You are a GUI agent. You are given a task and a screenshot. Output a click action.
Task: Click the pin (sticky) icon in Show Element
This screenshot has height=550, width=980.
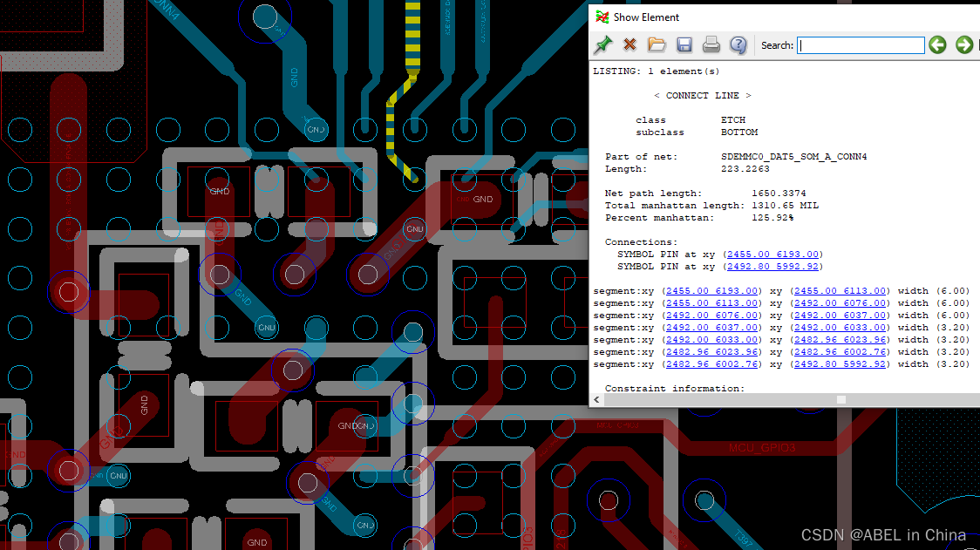603,45
